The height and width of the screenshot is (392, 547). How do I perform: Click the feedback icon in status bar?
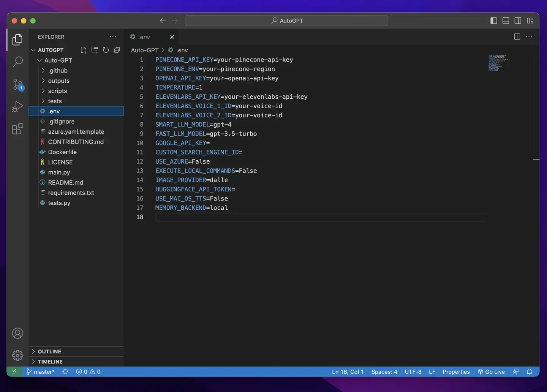tap(515, 371)
